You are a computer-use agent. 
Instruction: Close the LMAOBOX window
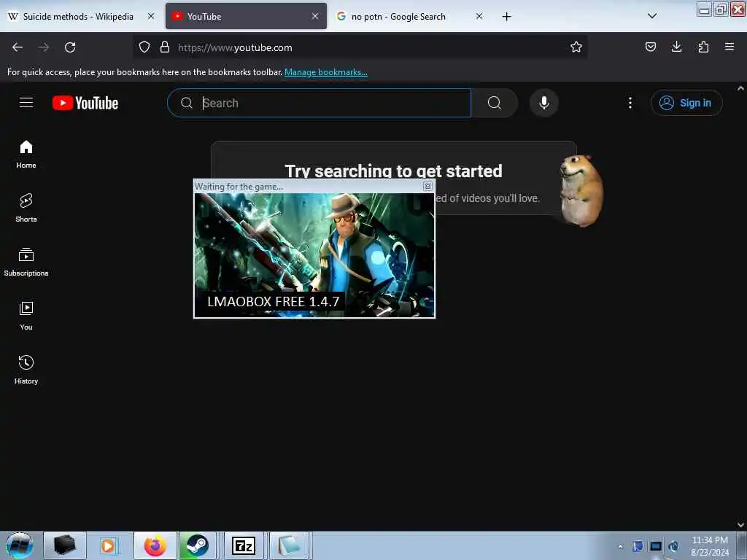tap(427, 186)
